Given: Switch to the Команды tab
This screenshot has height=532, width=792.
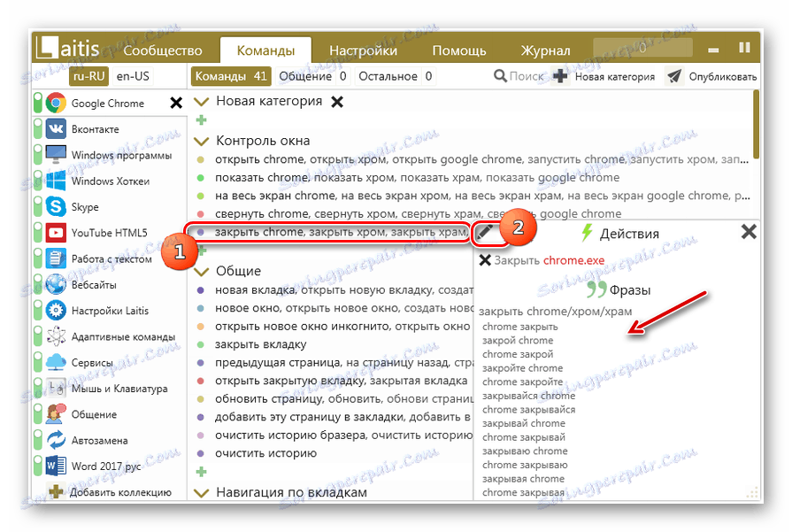Looking at the screenshot, I should click(x=265, y=50).
